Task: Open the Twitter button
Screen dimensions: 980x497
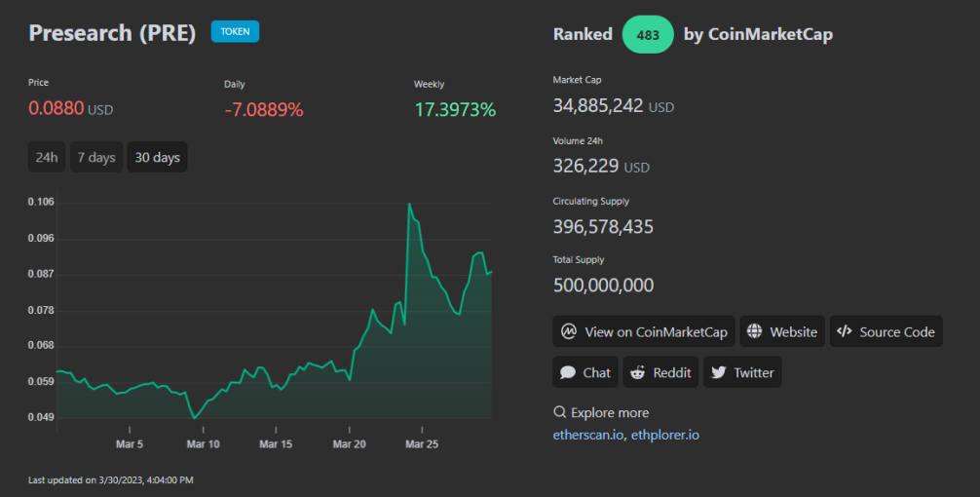Action: [x=742, y=372]
